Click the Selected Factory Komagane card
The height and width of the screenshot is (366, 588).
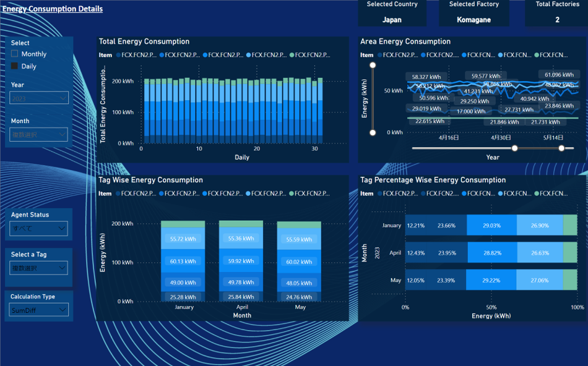474,14
